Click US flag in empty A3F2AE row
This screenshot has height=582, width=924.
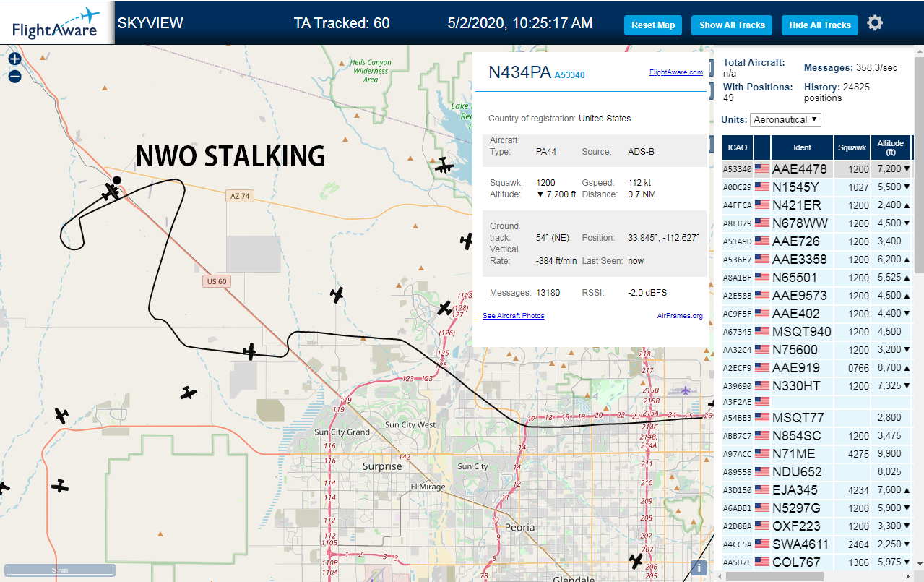tap(762, 401)
